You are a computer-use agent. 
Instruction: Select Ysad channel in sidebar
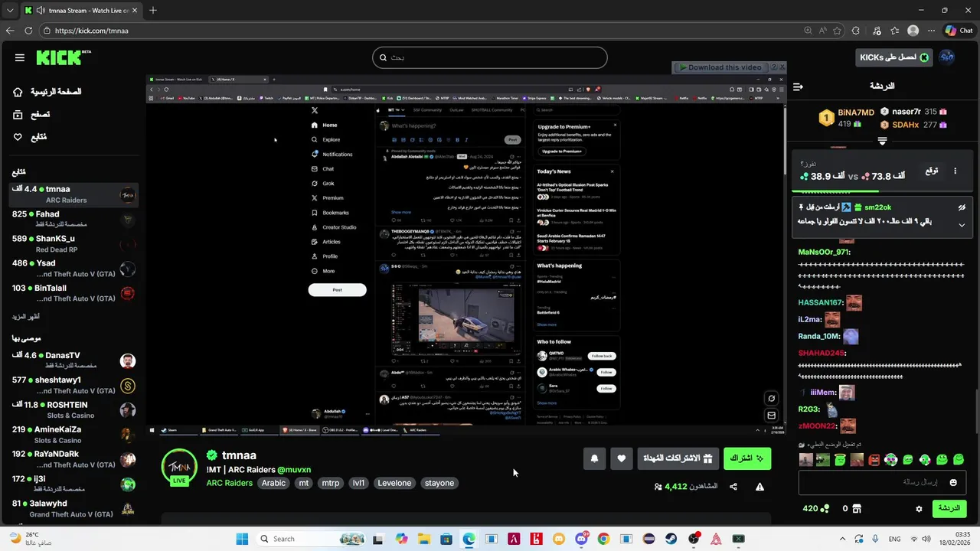pyautogui.click(x=73, y=269)
